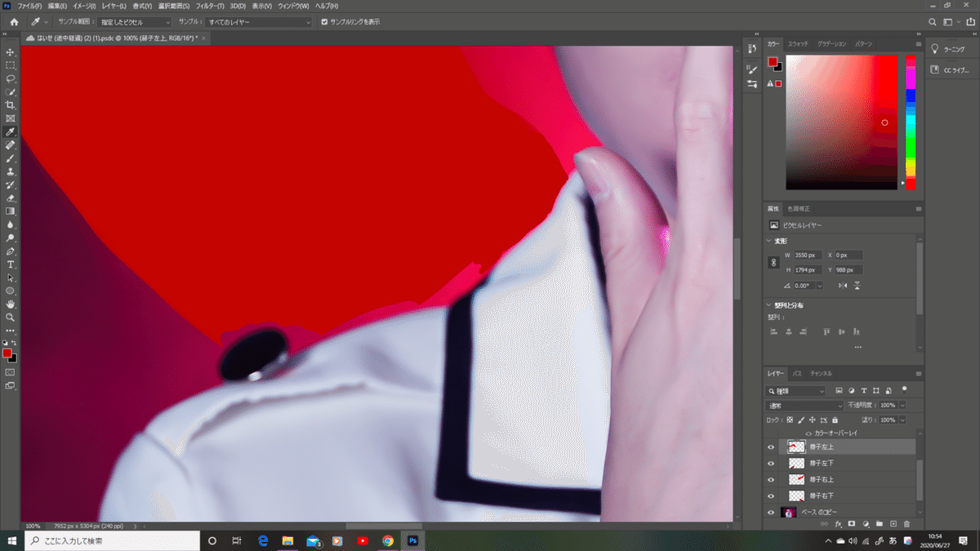Lock transparent pixels in Layers panel
This screenshot has width=980, height=551.
[x=791, y=420]
